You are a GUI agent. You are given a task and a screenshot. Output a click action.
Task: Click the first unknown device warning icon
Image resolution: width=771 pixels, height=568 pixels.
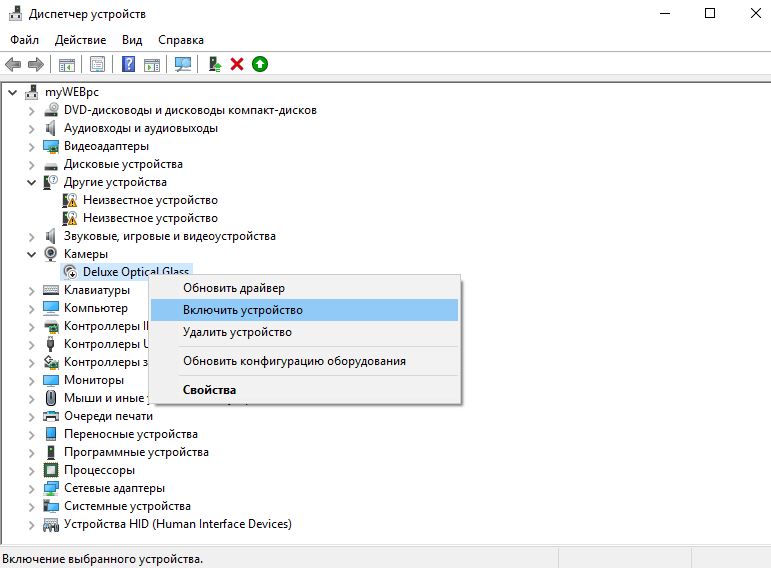click(x=70, y=200)
